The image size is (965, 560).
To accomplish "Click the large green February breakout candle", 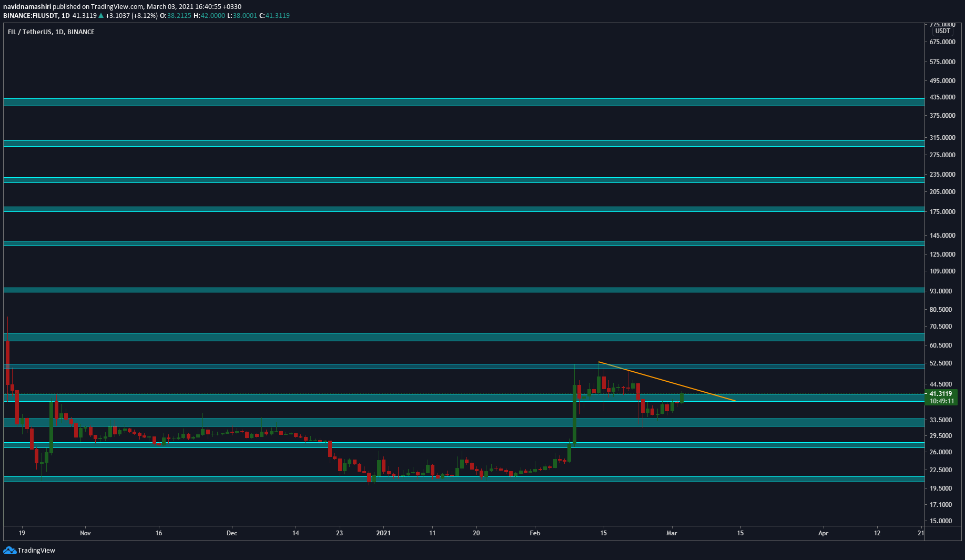I will pyautogui.click(x=574, y=415).
